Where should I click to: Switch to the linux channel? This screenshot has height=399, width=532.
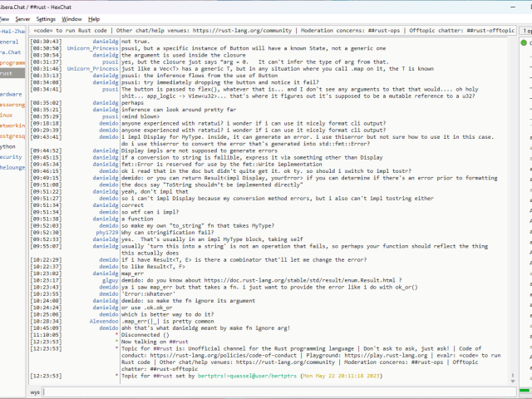[x=7, y=115]
